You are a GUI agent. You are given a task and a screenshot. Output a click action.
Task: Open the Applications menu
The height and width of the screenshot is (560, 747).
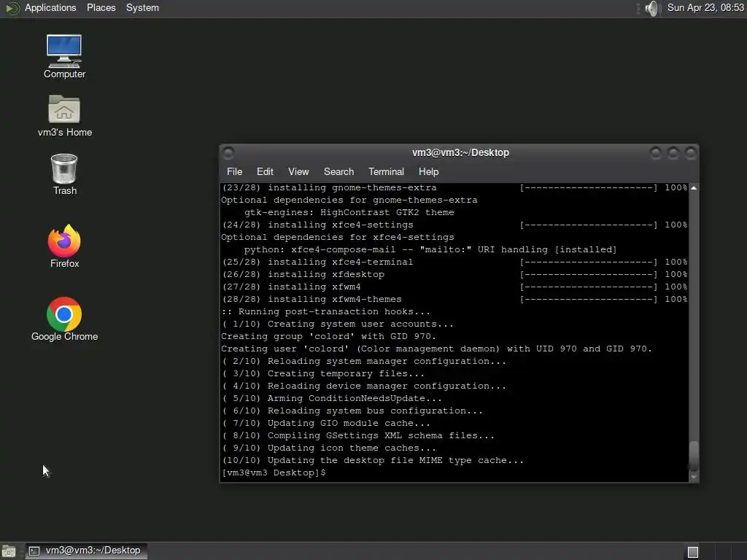50,7
